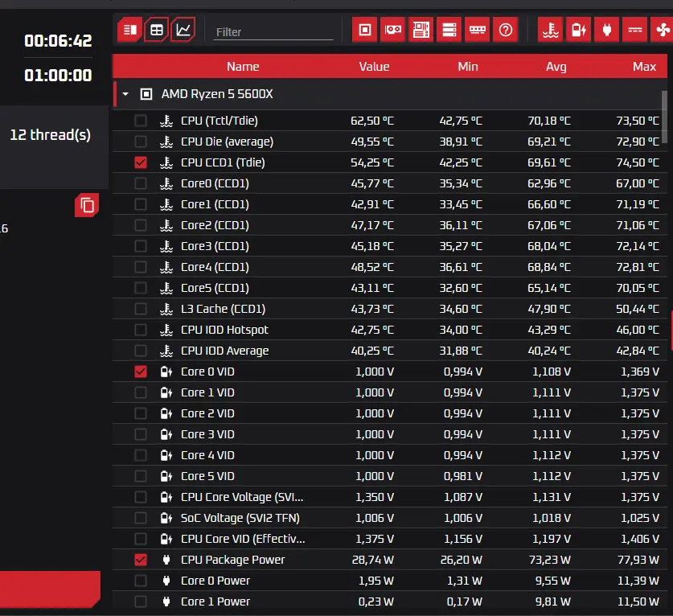Tick the Core3 (CCD1) checkbox
Screen dimensions: 673x616
point(141,246)
